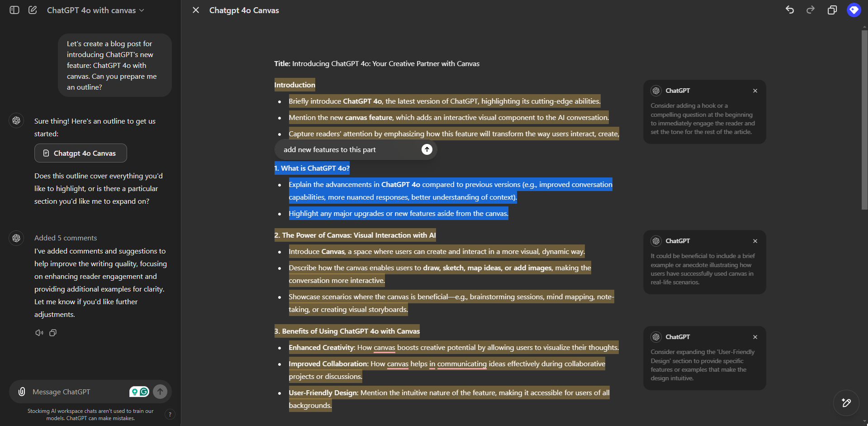The width and height of the screenshot is (868, 426).
Task: Copy the canvas content
Action: pos(832,10)
